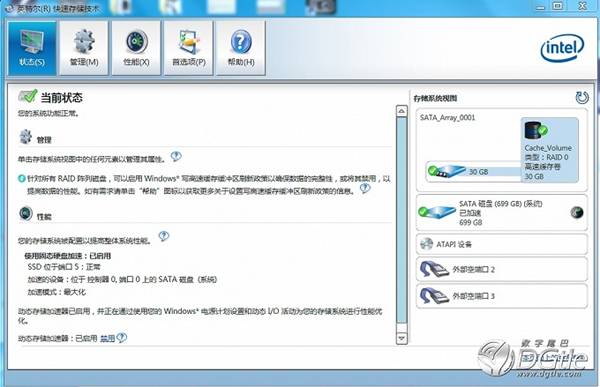Screen dimensions: 600x387
Task: Open help bubble after RAID cache policy note
Action: point(365,188)
